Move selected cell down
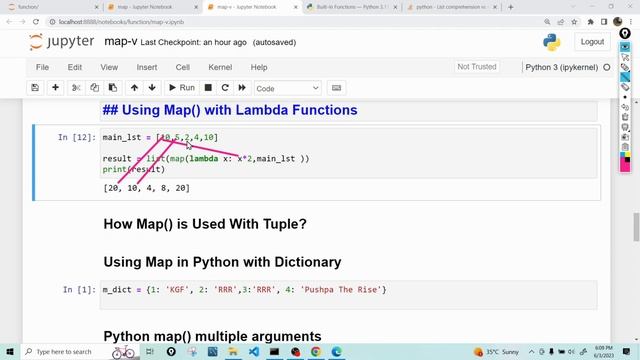Viewport: 640px width, 360px height. click(x=152, y=88)
